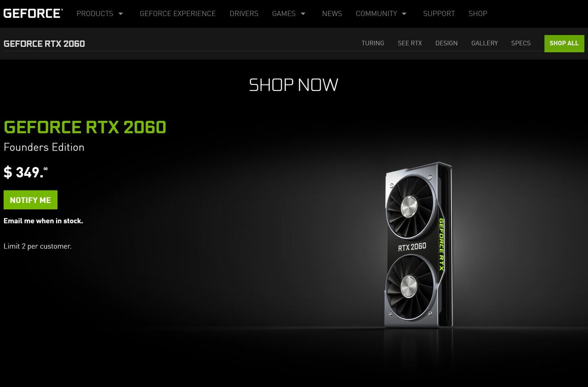
Task: Expand the Products dropdown arrow
Action: click(x=121, y=14)
